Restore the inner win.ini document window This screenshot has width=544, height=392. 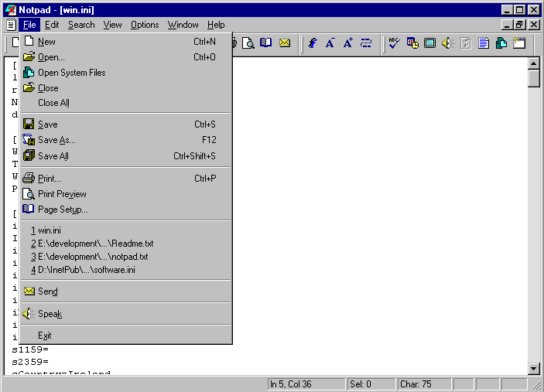click(519, 25)
